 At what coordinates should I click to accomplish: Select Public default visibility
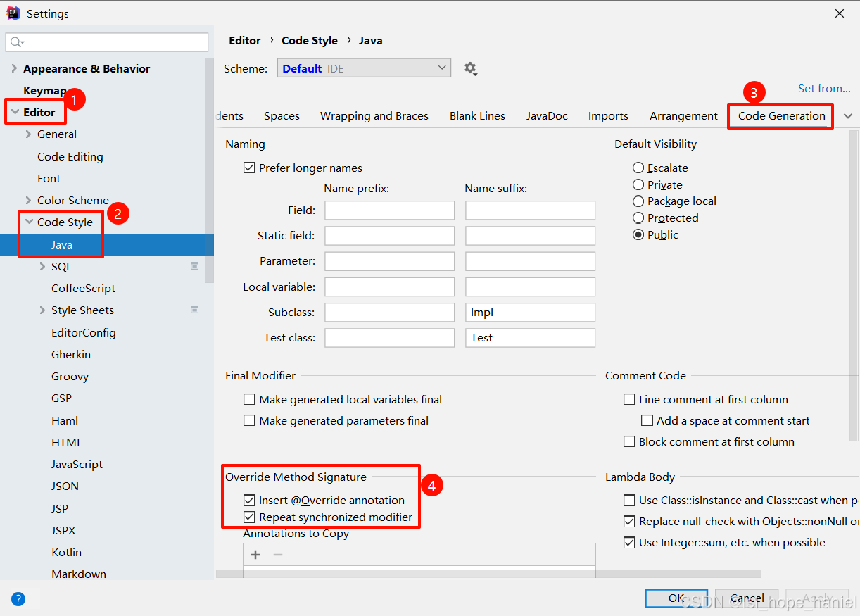coord(638,234)
